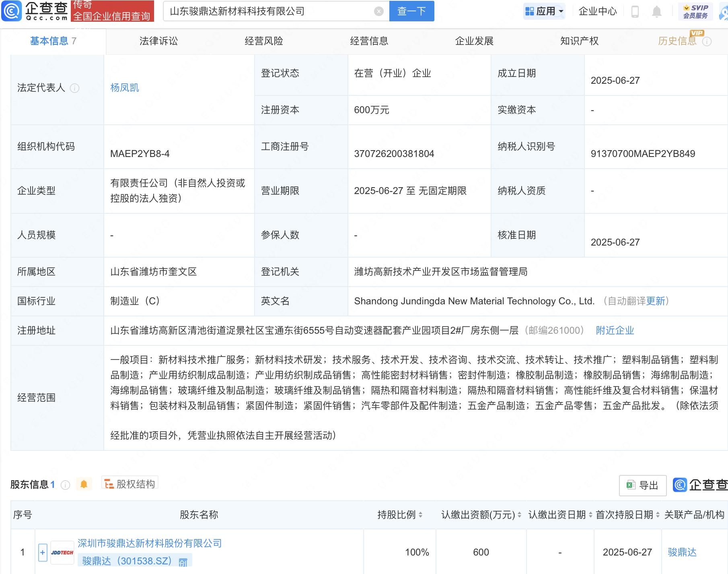This screenshot has width=728, height=574.
Task: Switch to the 法律诉讼 tab
Action: [x=158, y=41]
